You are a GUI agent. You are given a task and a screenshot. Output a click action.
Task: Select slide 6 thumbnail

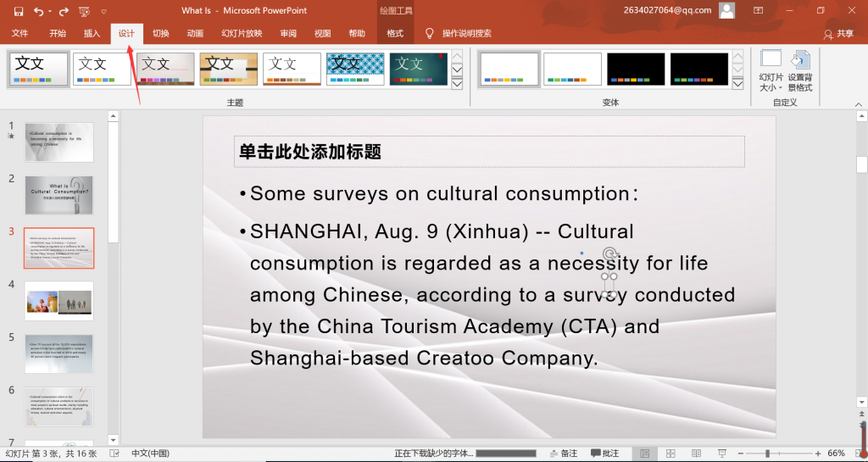(x=59, y=407)
